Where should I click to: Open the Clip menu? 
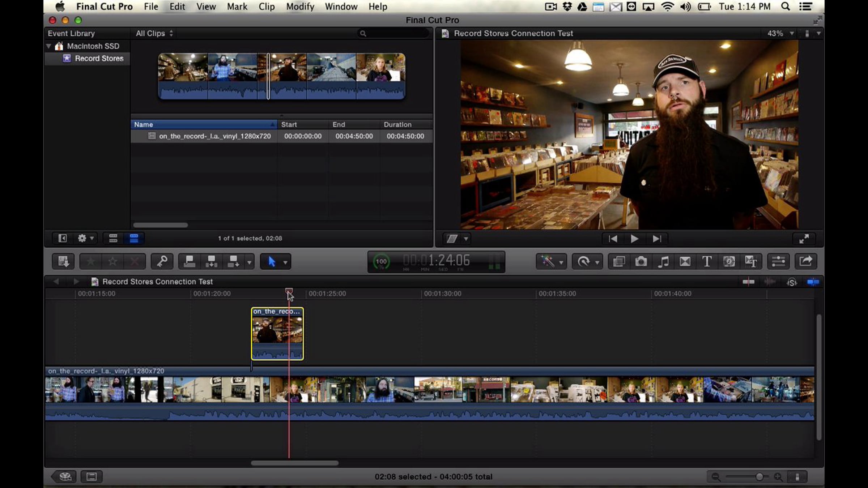tap(267, 7)
